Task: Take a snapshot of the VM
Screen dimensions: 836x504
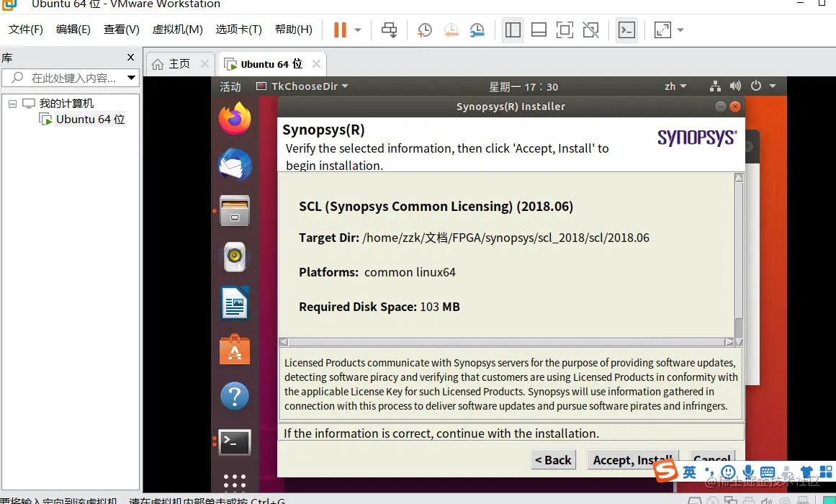Action: (424, 30)
